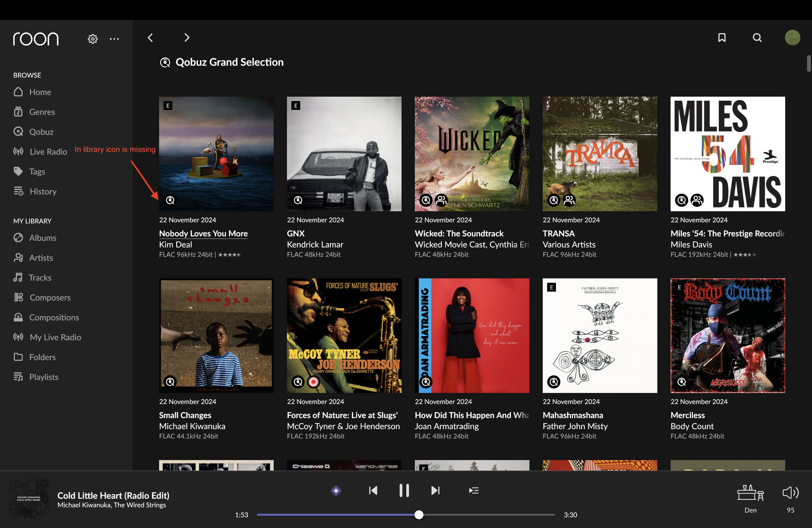Open the three-dots more menu
This screenshot has width=812, height=528.
(x=114, y=39)
